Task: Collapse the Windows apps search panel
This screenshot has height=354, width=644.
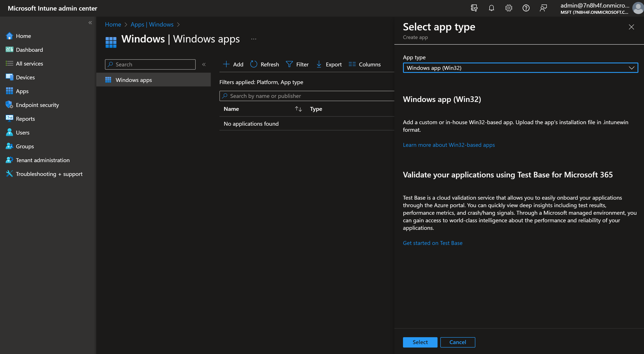Action: pyautogui.click(x=204, y=64)
